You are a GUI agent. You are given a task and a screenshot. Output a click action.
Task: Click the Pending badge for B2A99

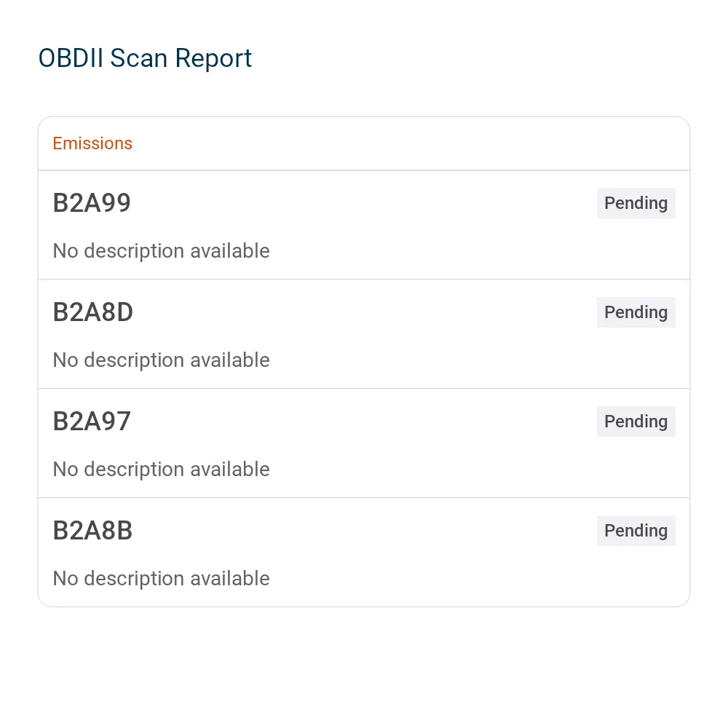point(636,203)
